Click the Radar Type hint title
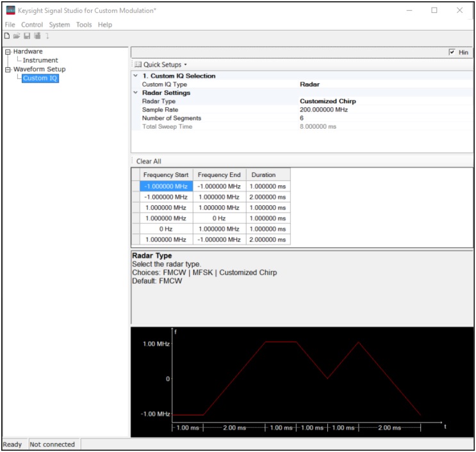The height and width of the screenshot is (452, 476). click(x=152, y=255)
